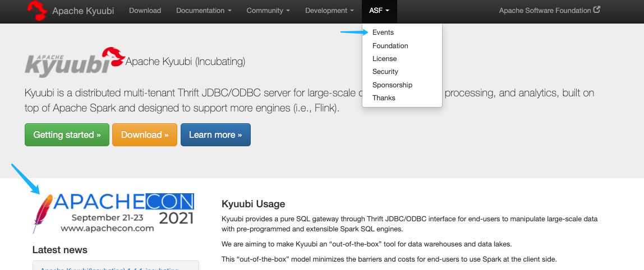Click the red Kyuubi fox logo in navbar
Image resolution: width=644 pixels, height=270 pixels.
coord(38,11)
